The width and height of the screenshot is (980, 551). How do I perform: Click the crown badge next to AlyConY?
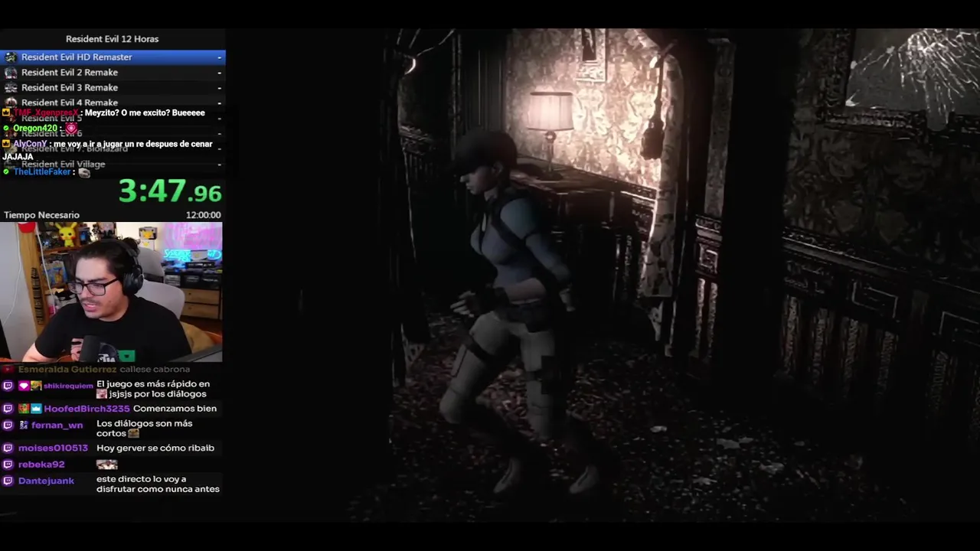(x=6, y=144)
